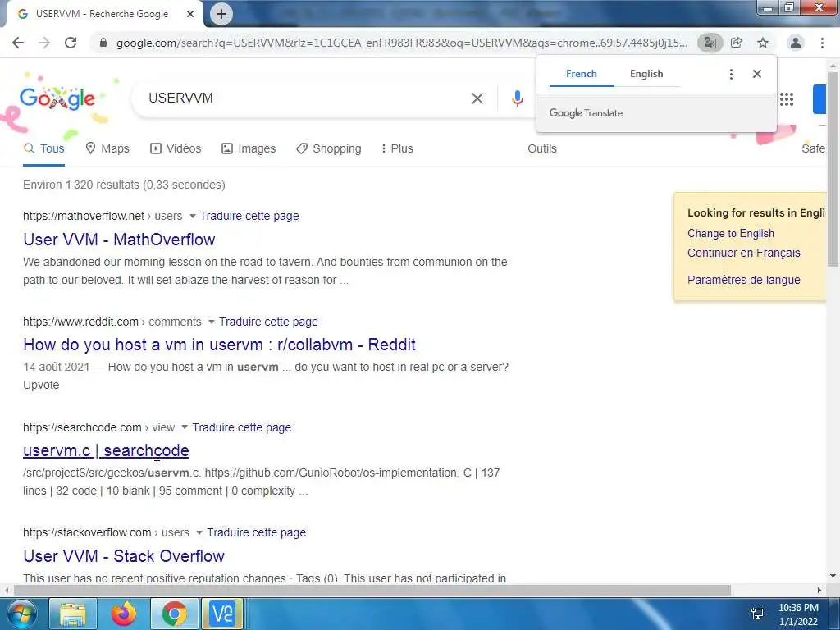Open the VNC app in taskbar
Screen dimensions: 840x630
point(222,614)
